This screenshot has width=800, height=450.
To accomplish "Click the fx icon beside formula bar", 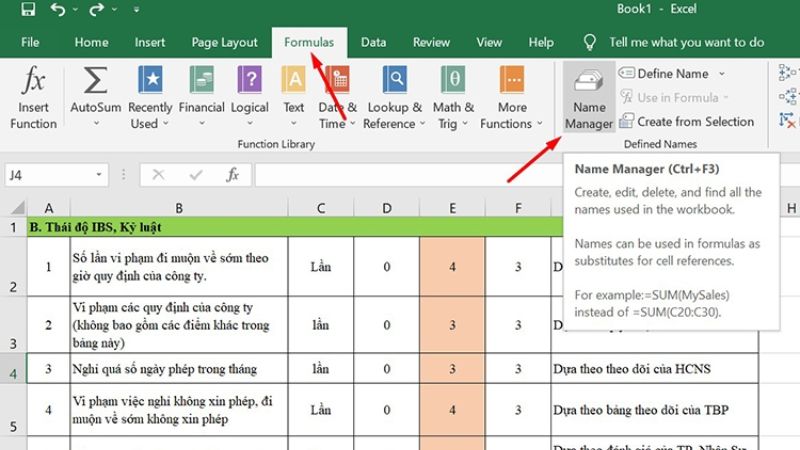I will [x=233, y=175].
